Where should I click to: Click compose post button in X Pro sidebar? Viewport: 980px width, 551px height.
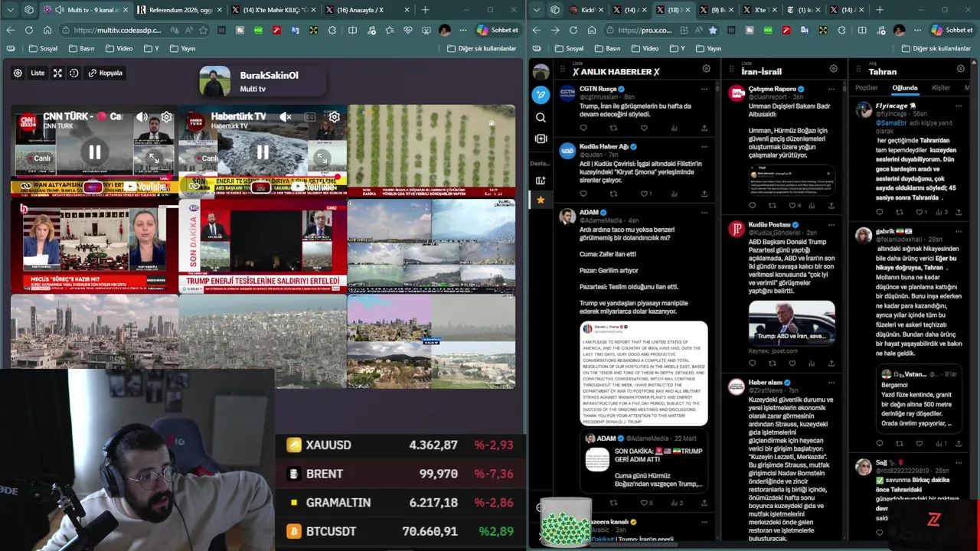pyautogui.click(x=541, y=95)
